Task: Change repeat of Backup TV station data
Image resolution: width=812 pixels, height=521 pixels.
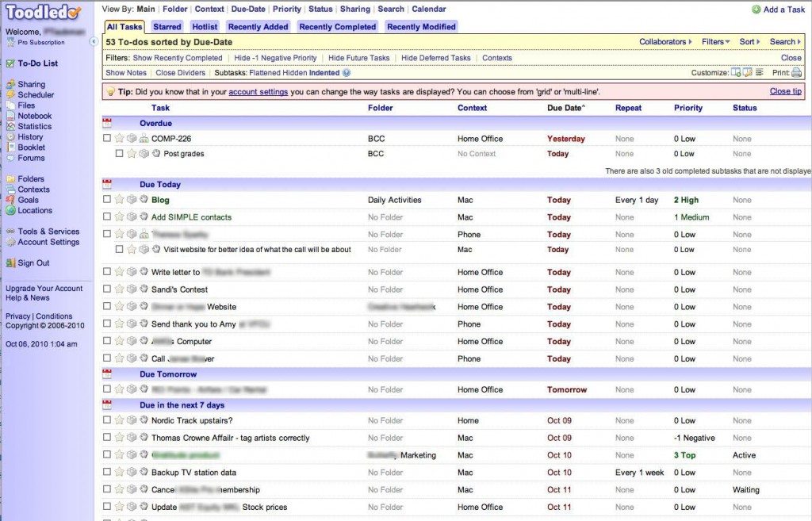Action: [x=640, y=473]
